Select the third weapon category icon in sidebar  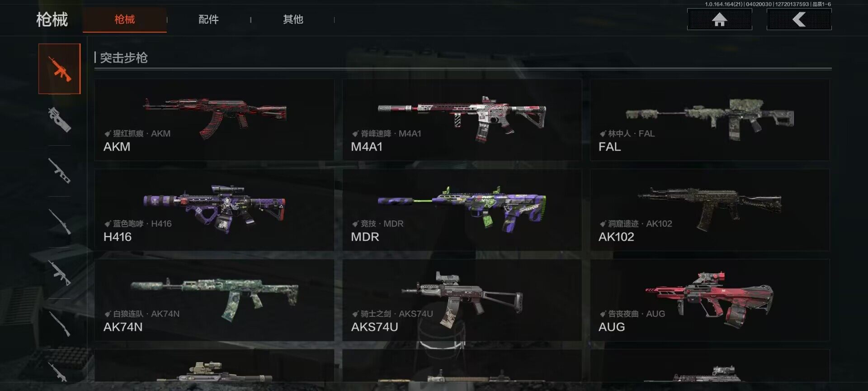point(59,171)
